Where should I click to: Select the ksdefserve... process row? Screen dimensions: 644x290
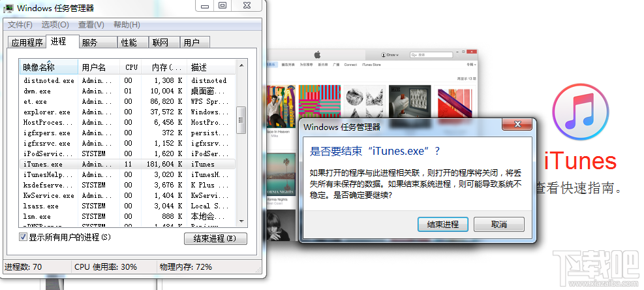point(127,185)
